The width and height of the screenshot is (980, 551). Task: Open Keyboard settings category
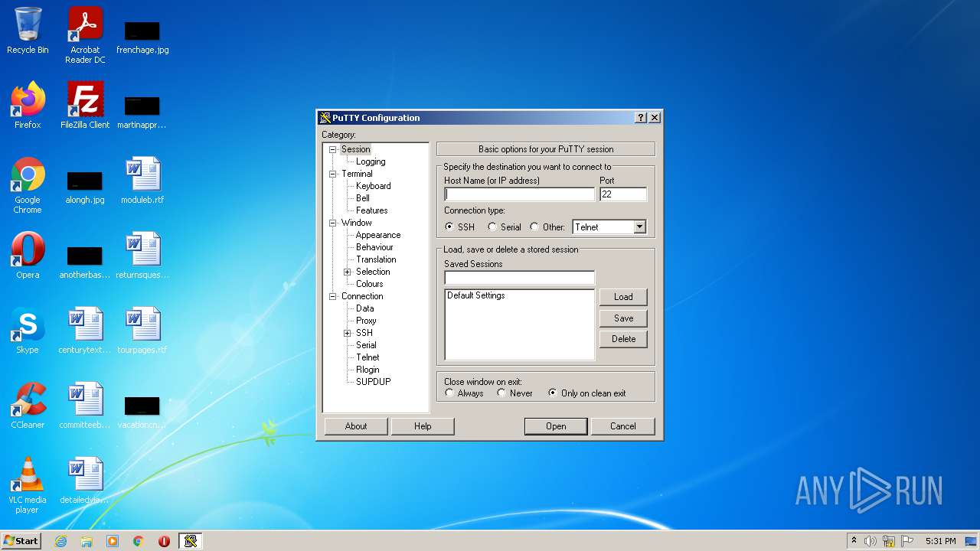pyautogui.click(x=373, y=186)
